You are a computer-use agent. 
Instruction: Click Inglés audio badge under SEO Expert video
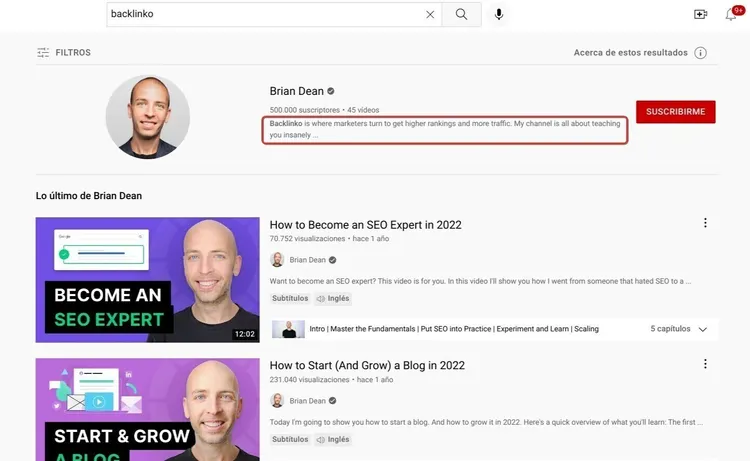click(x=333, y=298)
